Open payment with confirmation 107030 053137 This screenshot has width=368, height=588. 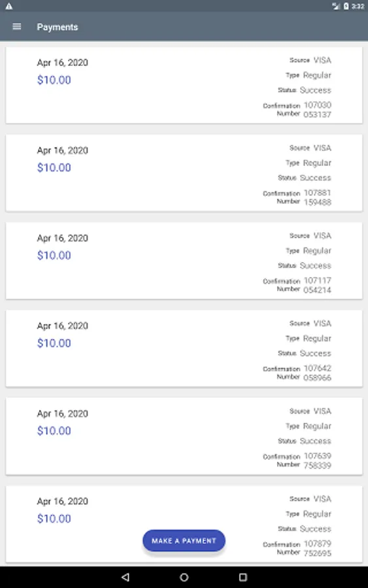tap(184, 86)
